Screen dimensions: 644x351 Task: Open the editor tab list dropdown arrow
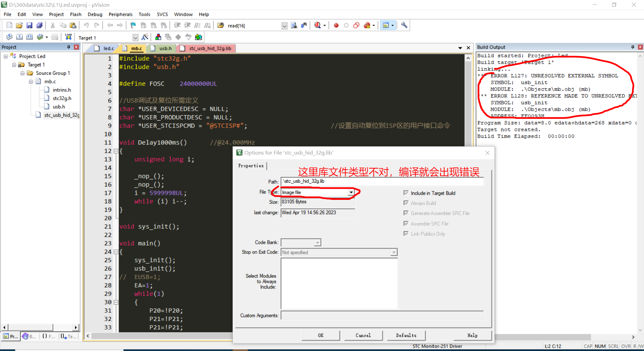pyautogui.click(x=460, y=48)
